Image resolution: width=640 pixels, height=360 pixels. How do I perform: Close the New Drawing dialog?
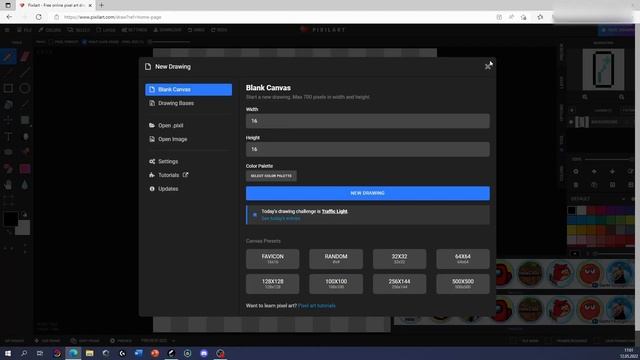487,67
